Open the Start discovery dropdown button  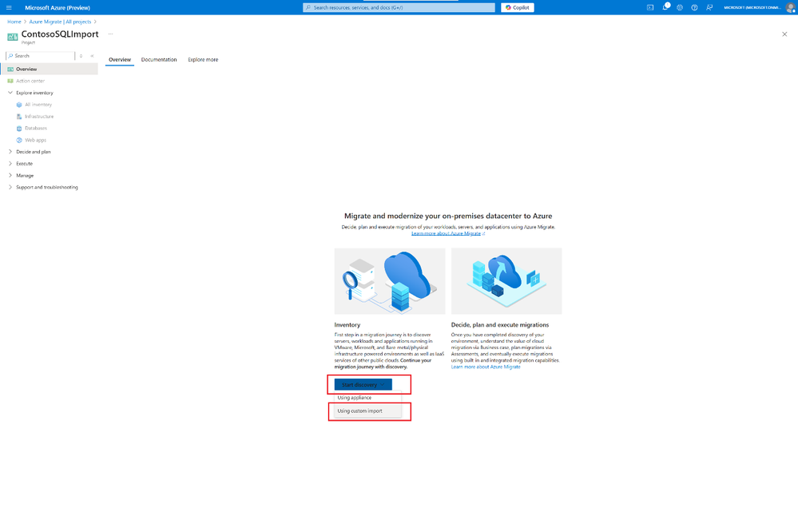[x=363, y=385]
